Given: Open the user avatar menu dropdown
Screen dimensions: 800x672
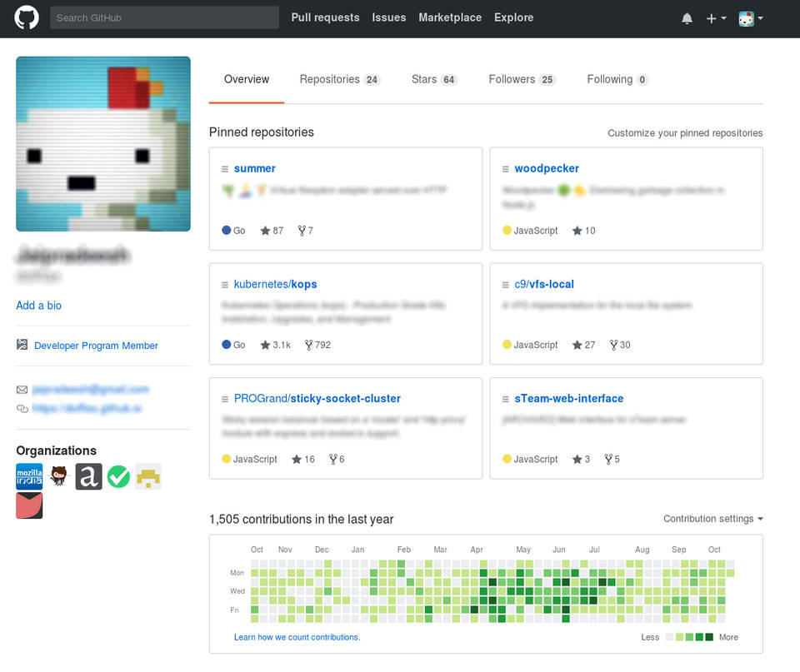Looking at the screenshot, I should [x=751, y=18].
